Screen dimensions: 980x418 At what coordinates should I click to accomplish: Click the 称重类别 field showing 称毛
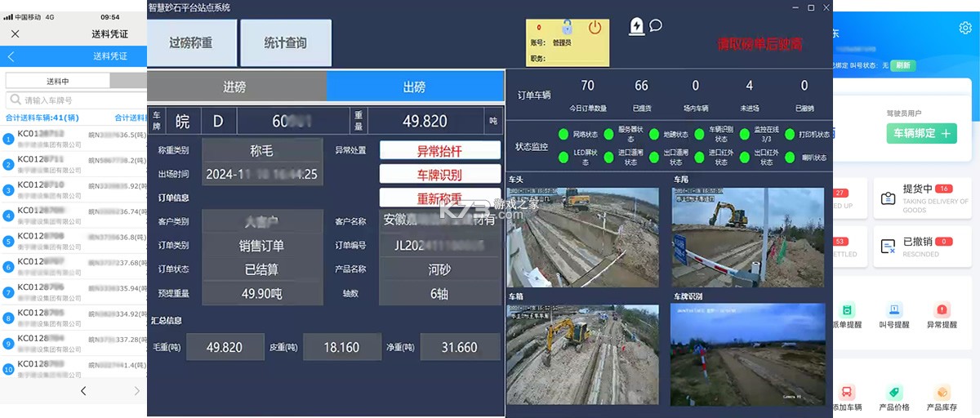(x=261, y=151)
